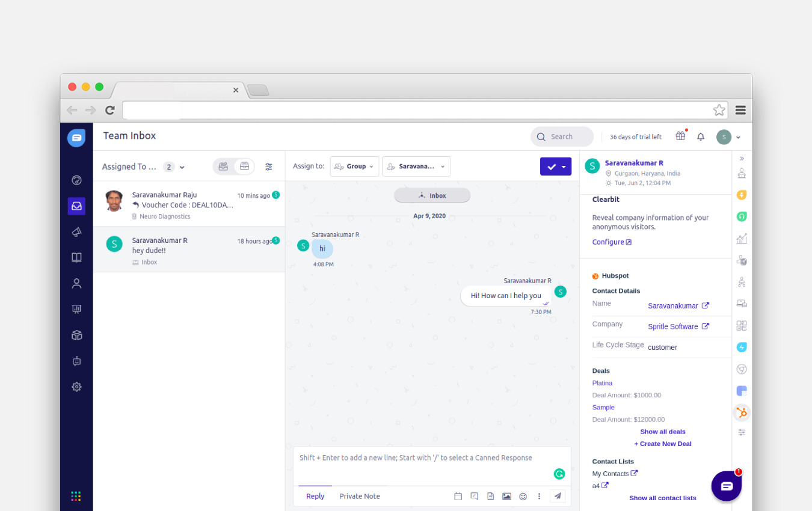Image resolution: width=812 pixels, height=511 pixels.
Task: Open the Dashboard from the left sidebar
Action: (x=76, y=180)
